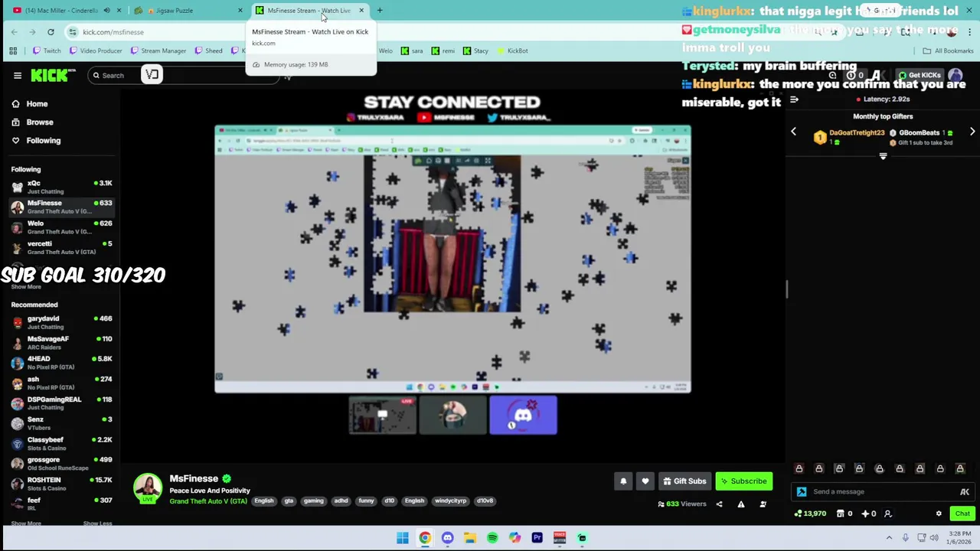The image size is (980, 551).
Task: Open MsSavageAF ARC Raiders channel
Action: [61, 342]
